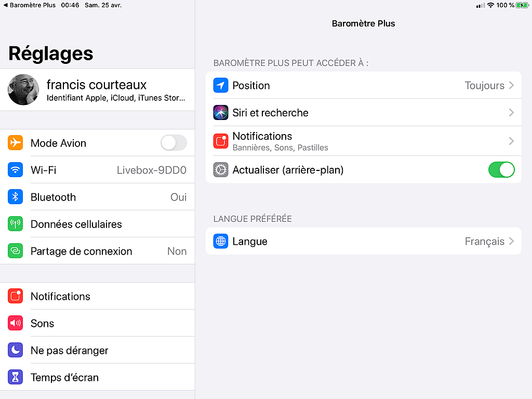Viewport: 532px width, 399px height.
Task: Tap the battery indicator in status bar
Action: (x=522, y=5)
